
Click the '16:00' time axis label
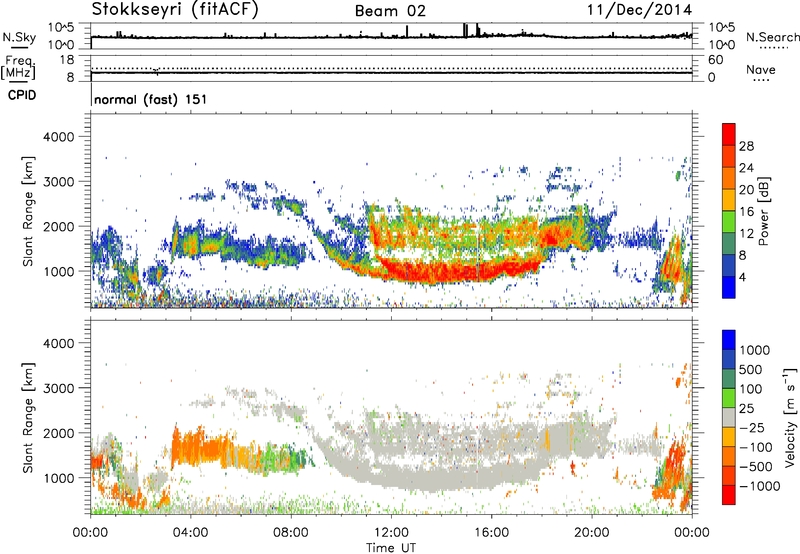pos(491,533)
